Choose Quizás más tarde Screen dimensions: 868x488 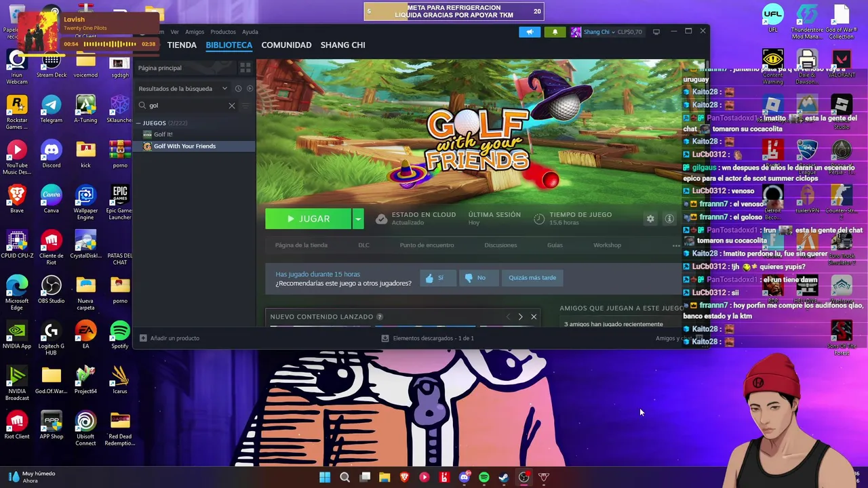point(532,278)
